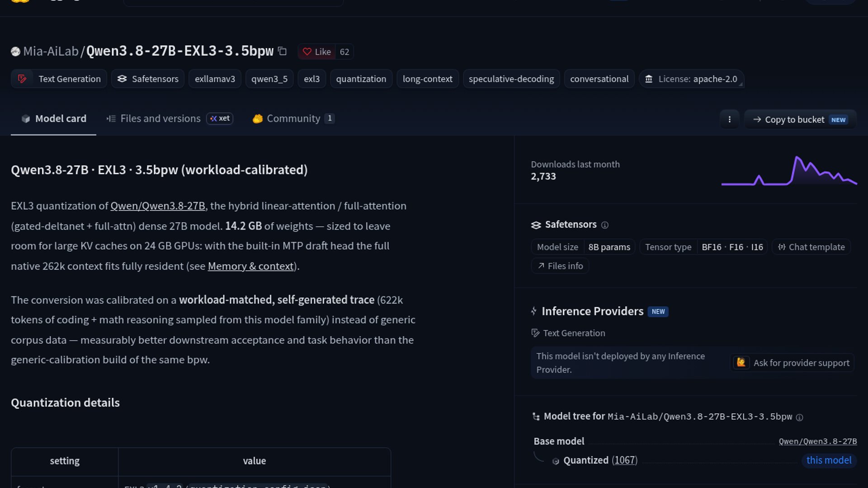Click the this model badge

(829, 460)
